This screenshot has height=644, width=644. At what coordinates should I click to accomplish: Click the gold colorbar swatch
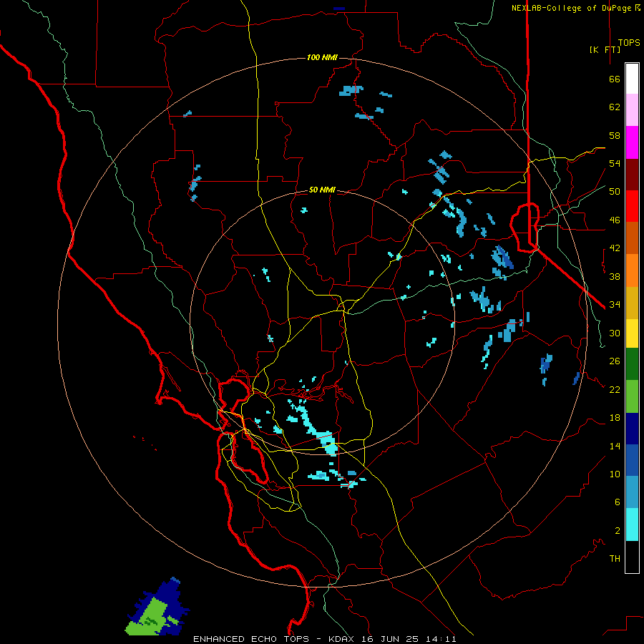(x=632, y=303)
